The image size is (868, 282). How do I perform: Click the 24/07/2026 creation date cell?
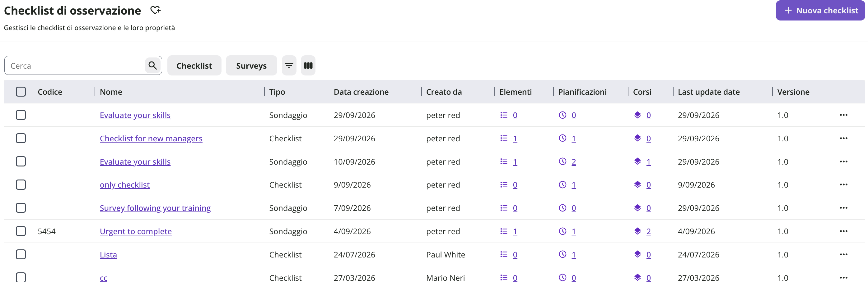tap(354, 254)
